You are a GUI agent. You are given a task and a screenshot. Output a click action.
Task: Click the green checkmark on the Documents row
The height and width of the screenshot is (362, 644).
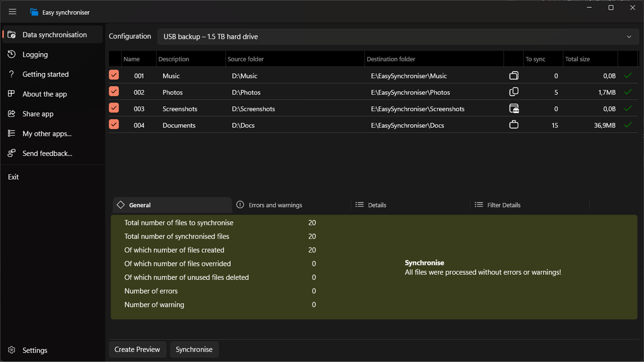point(627,125)
